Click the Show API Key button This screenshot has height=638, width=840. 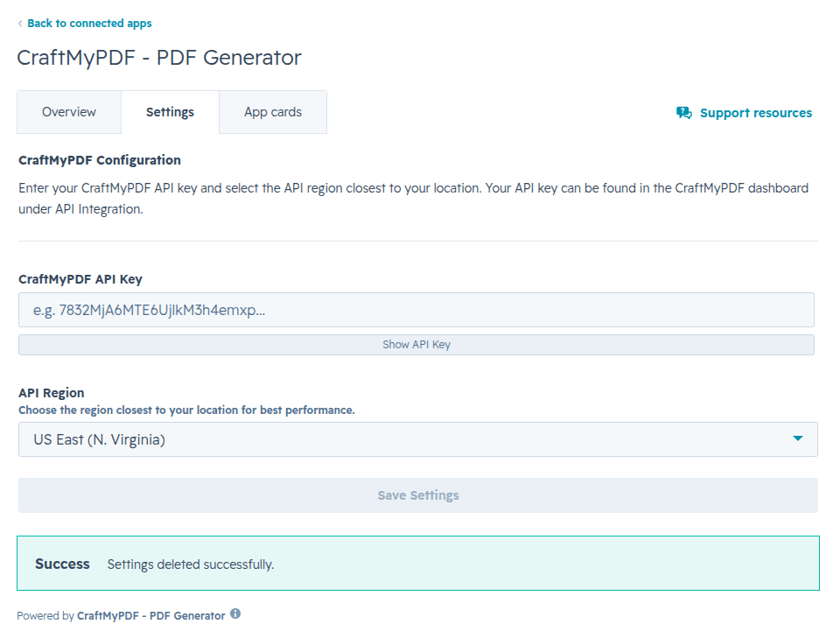click(x=416, y=345)
